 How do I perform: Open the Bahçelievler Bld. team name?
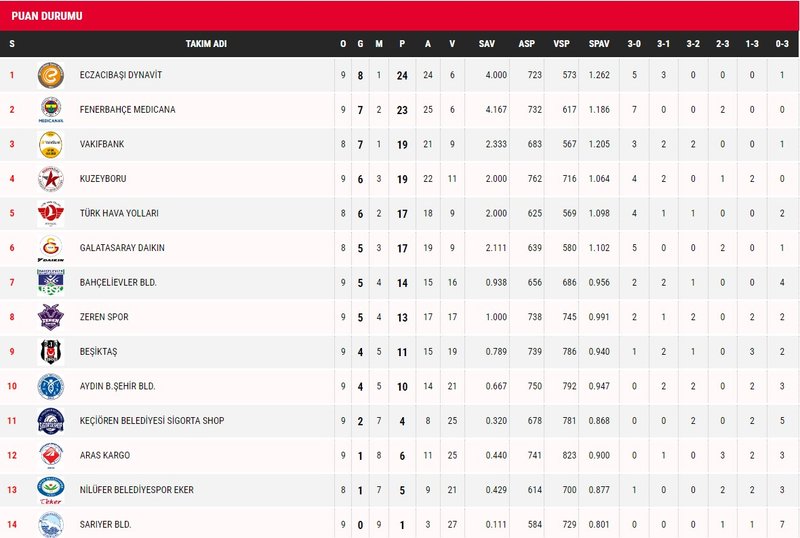pyautogui.click(x=118, y=283)
